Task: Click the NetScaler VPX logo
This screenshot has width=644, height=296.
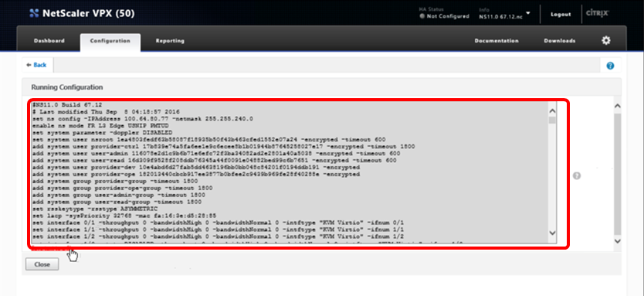Action: tap(82, 14)
